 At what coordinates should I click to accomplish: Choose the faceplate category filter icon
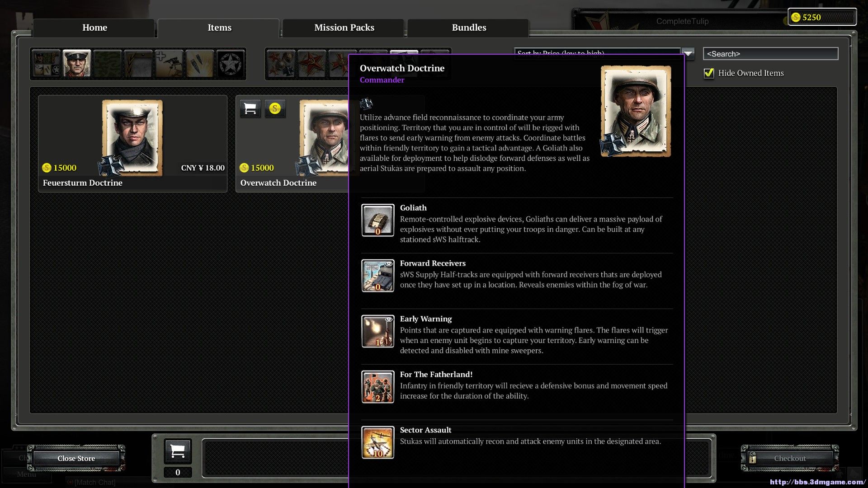coord(138,64)
